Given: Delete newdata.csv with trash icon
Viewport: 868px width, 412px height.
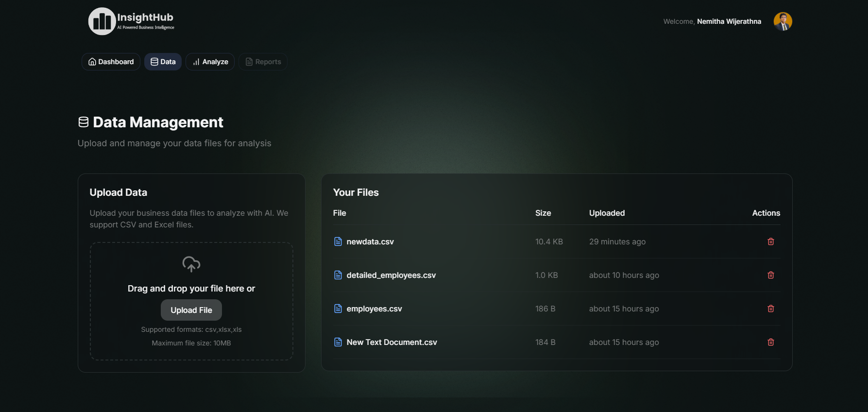Looking at the screenshot, I should (x=770, y=241).
